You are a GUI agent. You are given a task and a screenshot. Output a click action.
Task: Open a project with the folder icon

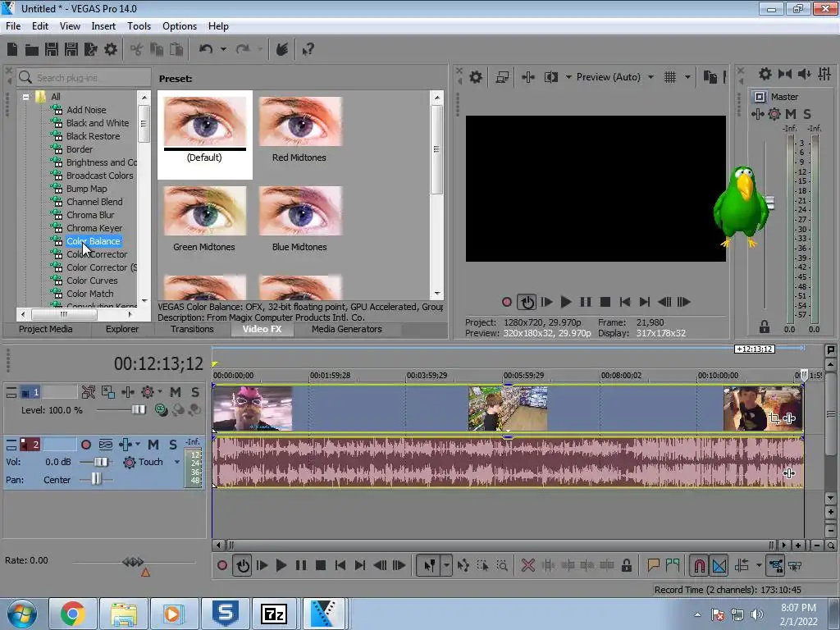coord(32,50)
